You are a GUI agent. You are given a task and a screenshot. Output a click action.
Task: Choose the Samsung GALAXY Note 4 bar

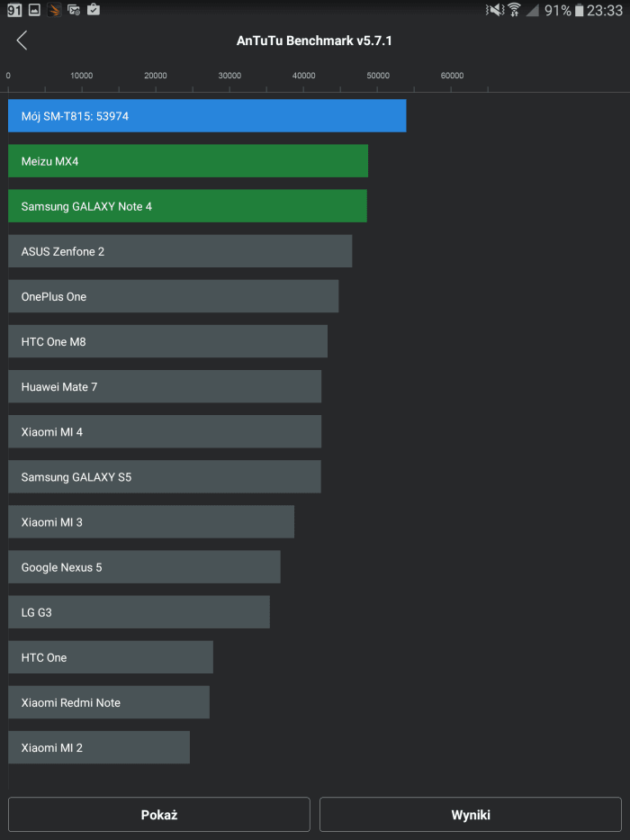pyautogui.click(x=187, y=205)
